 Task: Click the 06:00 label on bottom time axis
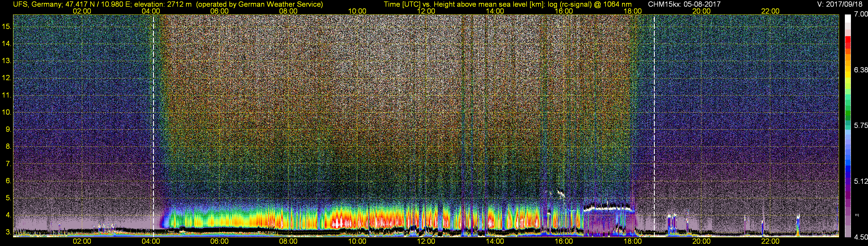point(219,241)
